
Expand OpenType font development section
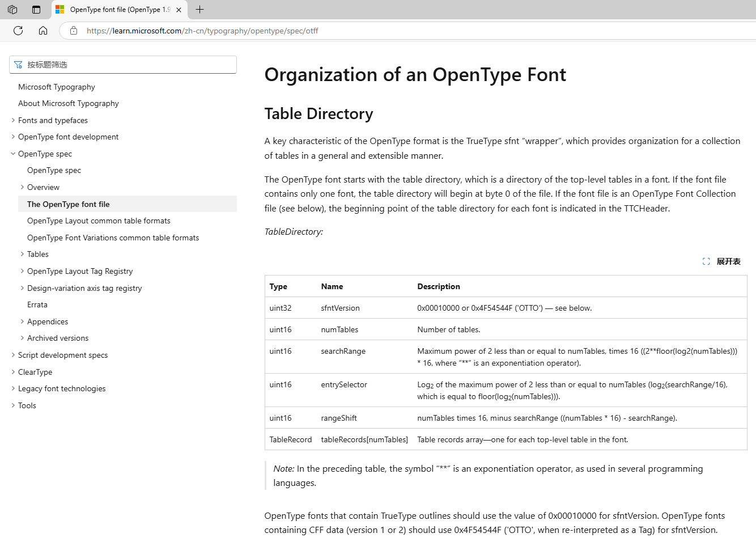[x=13, y=137]
